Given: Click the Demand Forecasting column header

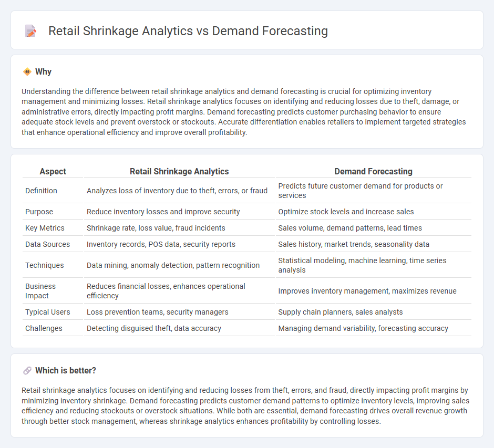Looking at the screenshot, I should coord(373,171).
